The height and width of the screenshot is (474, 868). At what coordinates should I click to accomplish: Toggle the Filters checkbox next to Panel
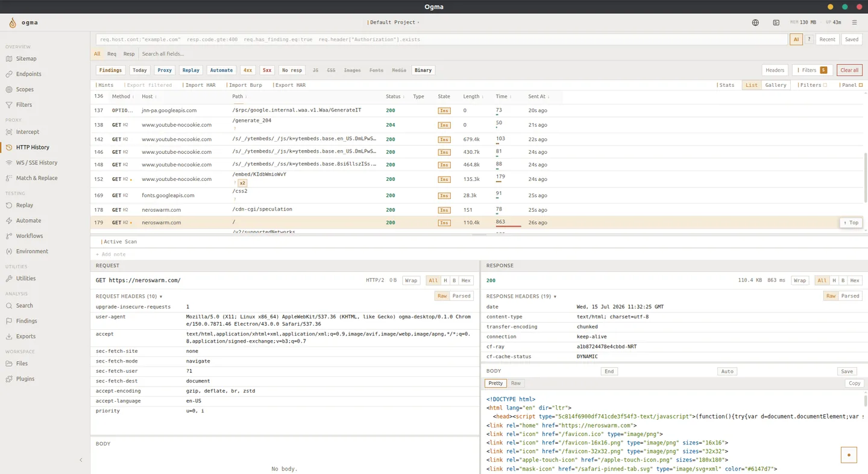pyautogui.click(x=825, y=85)
